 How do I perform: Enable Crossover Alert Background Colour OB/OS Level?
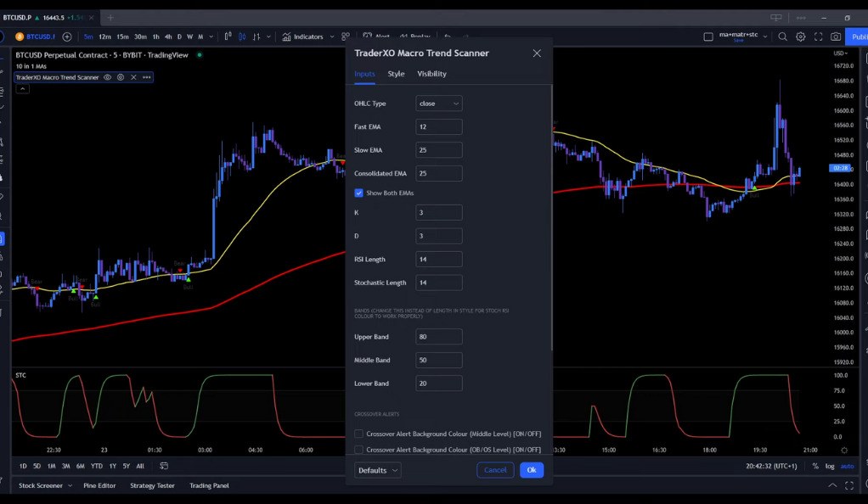pyautogui.click(x=358, y=450)
